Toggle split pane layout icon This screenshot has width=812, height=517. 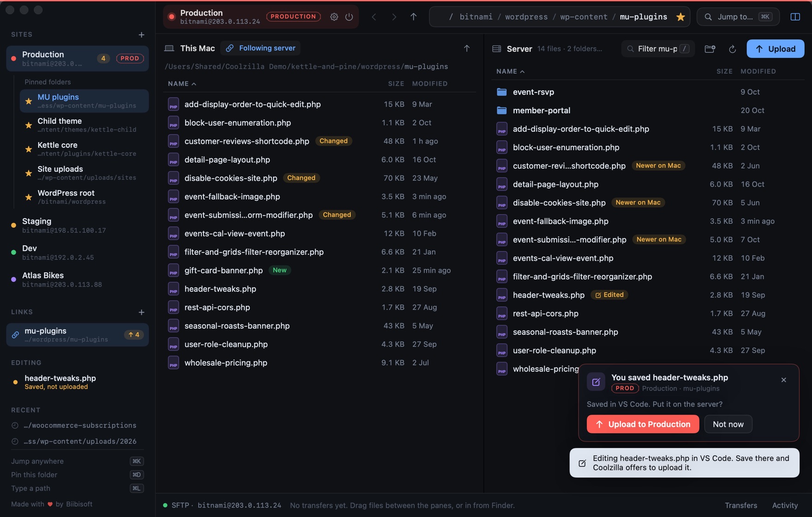pos(795,17)
